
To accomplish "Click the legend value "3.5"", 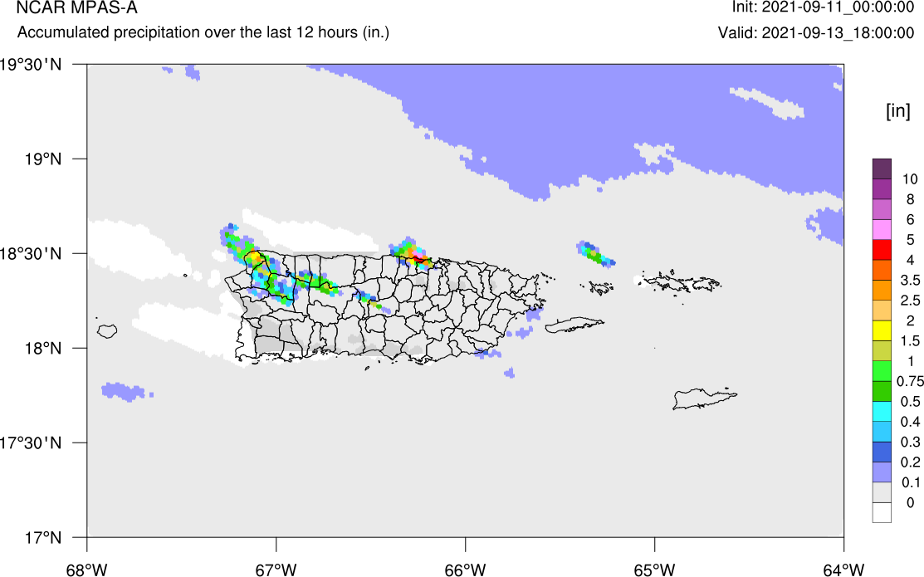I will pos(911,280).
